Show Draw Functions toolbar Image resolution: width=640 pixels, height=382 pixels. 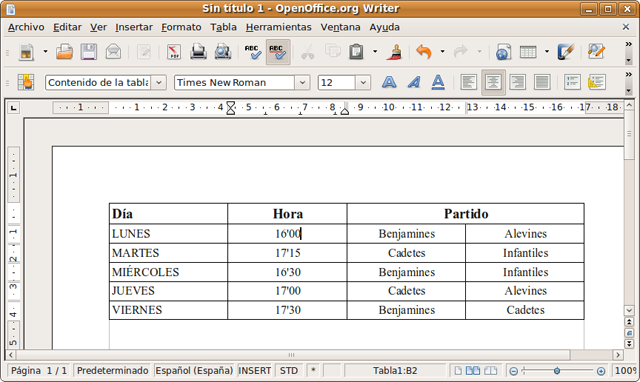pyautogui.click(x=566, y=52)
